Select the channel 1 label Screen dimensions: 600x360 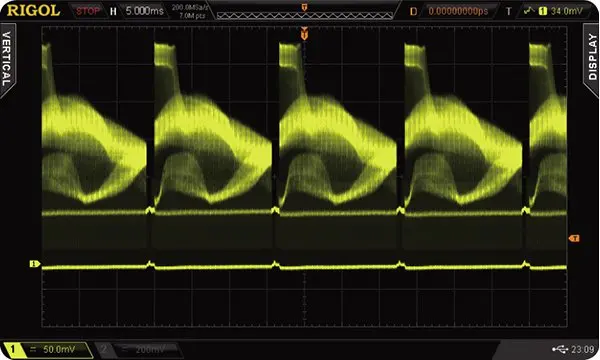pos(13,349)
